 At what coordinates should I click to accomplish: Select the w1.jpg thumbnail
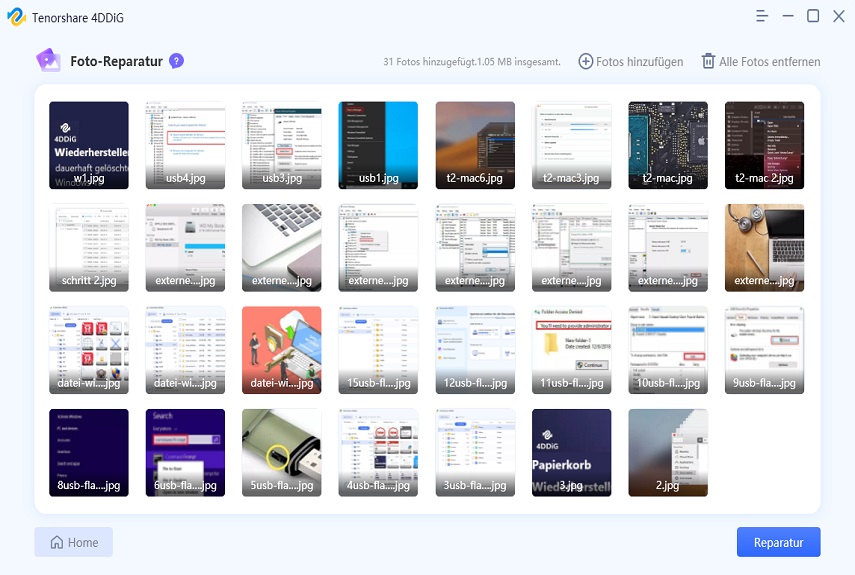pos(89,146)
